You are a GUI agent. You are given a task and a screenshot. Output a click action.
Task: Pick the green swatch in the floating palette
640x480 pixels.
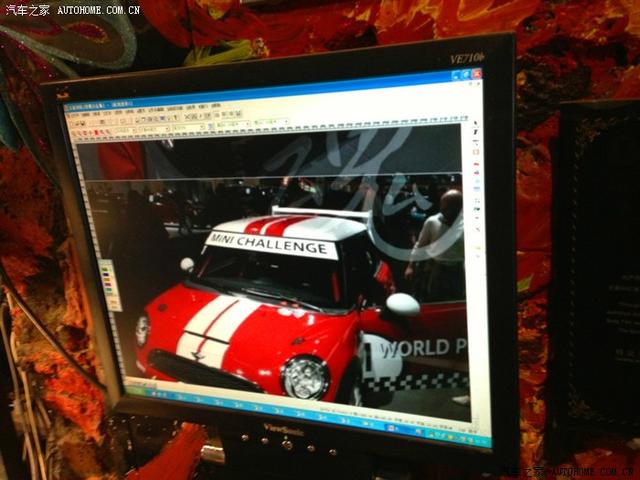pyautogui.click(x=107, y=269)
